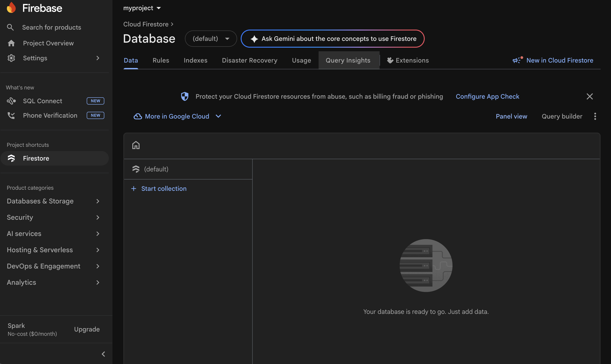Click the Firebase flame logo
611x364 pixels.
pos(11,8)
